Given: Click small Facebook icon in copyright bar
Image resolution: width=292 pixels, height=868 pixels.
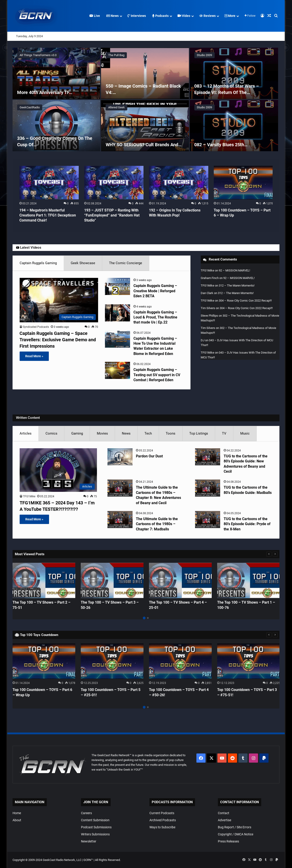Looking at the screenshot, I should 244,859.
